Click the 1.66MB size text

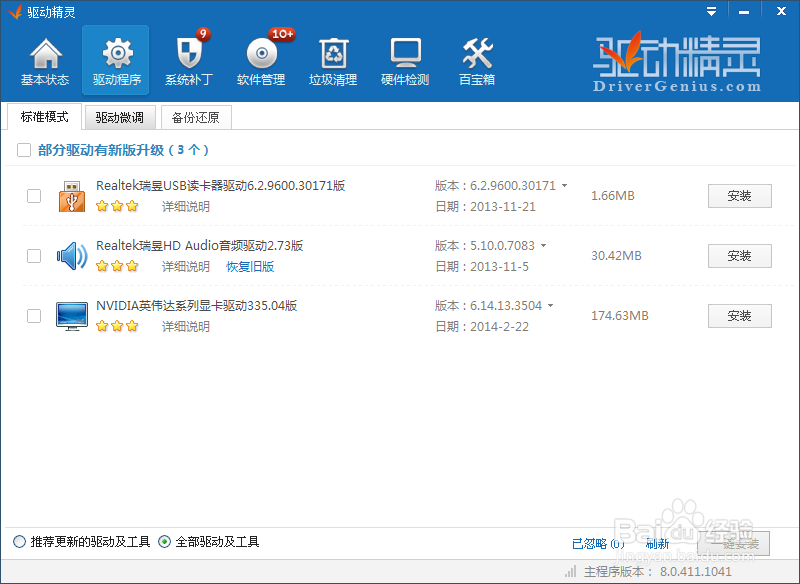click(613, 196)
